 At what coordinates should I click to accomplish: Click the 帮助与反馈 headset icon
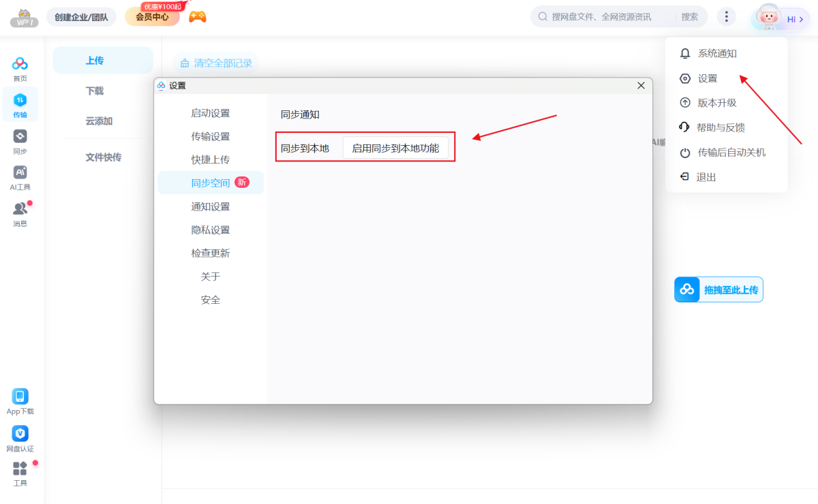click(685, 127)
